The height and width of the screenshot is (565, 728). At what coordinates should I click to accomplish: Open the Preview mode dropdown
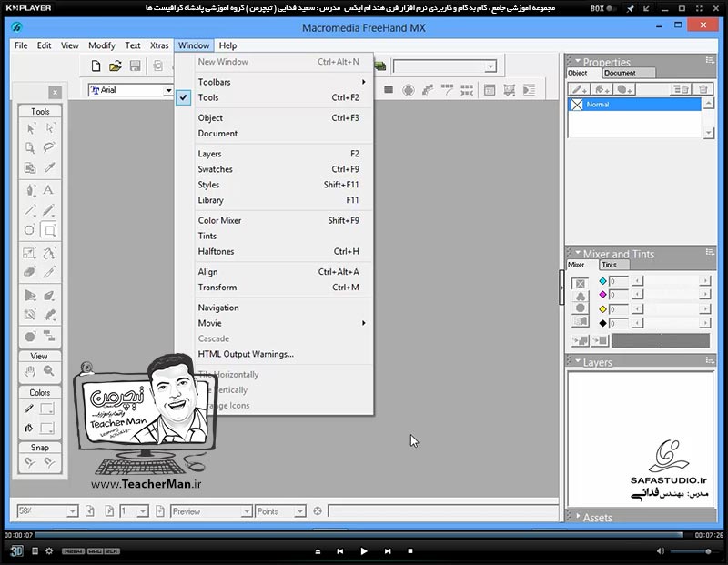[247, 511]
